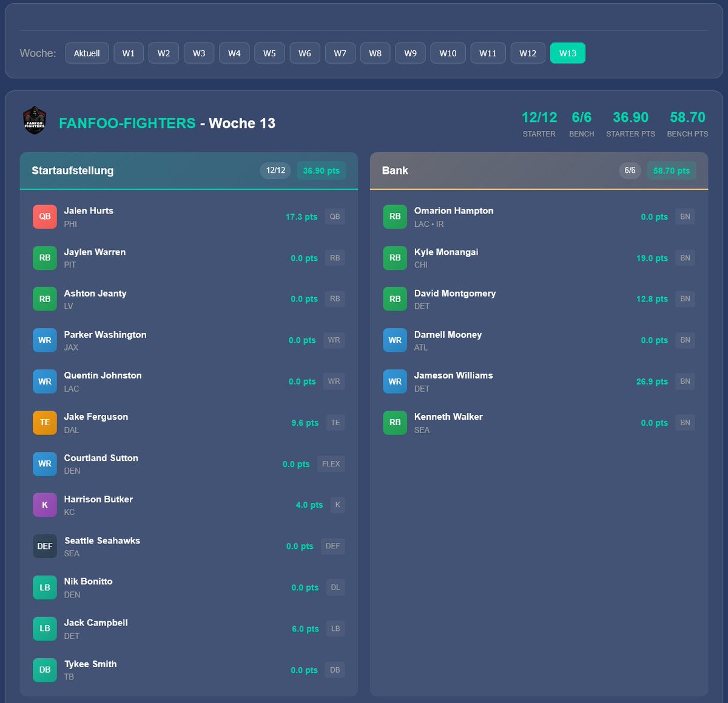Click the WR badge next to Parker Washington
The width and height of the screenshot is (728, 703).
coord(45,340)
